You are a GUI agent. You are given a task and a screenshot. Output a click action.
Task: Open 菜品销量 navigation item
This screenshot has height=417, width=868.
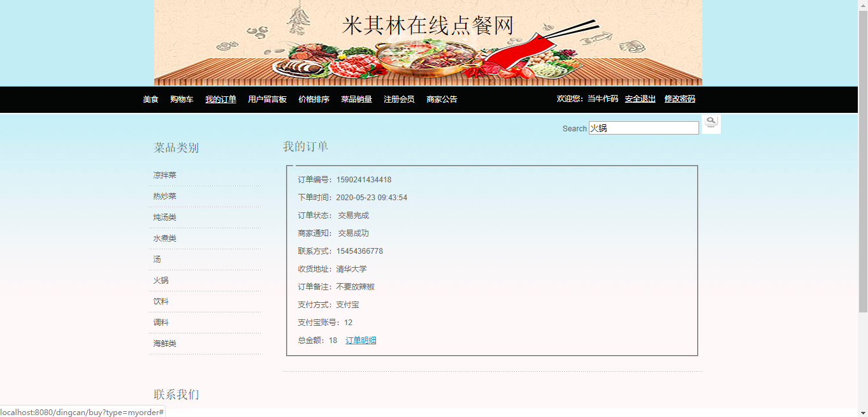[356, 99]
